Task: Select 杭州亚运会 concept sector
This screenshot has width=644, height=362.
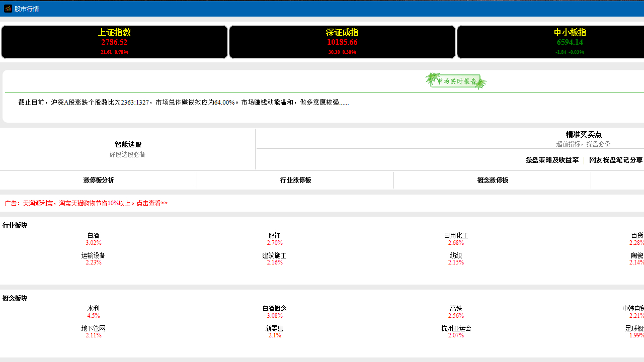Action: click(456, 328)
